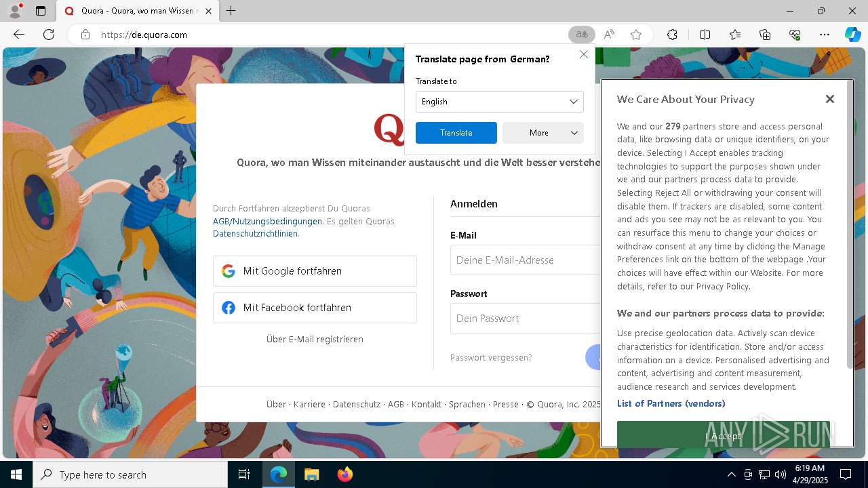Open Collections icon
868x488 pixels.
765,35
